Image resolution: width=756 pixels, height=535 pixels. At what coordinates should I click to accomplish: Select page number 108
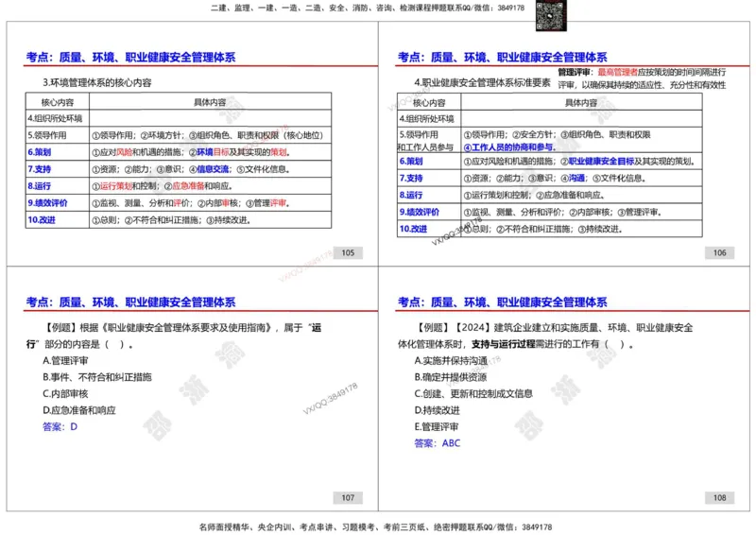pos(719,497)
